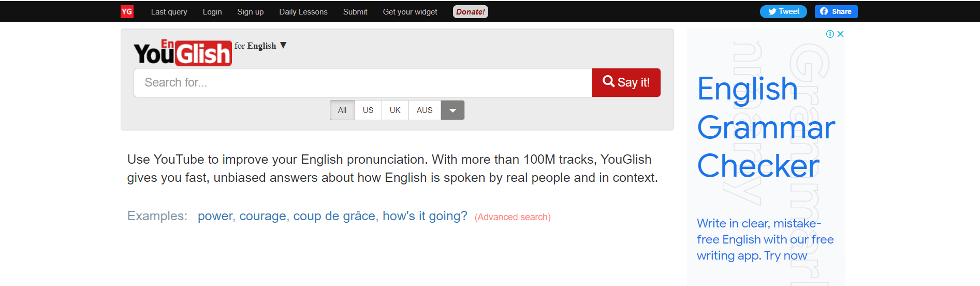Try the example 'how's it going?'

[x=425, y=216]
